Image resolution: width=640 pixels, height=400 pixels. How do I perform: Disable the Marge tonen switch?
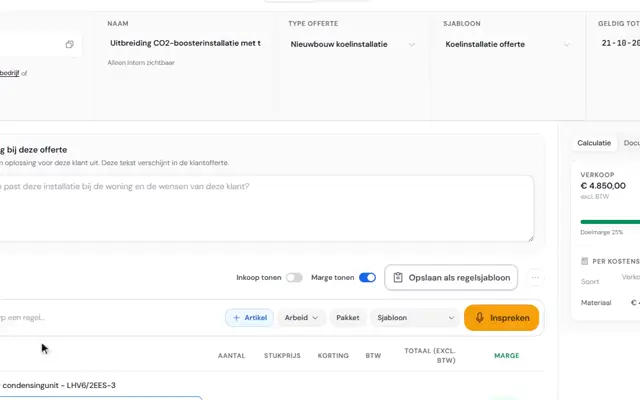tap(367, 278)
